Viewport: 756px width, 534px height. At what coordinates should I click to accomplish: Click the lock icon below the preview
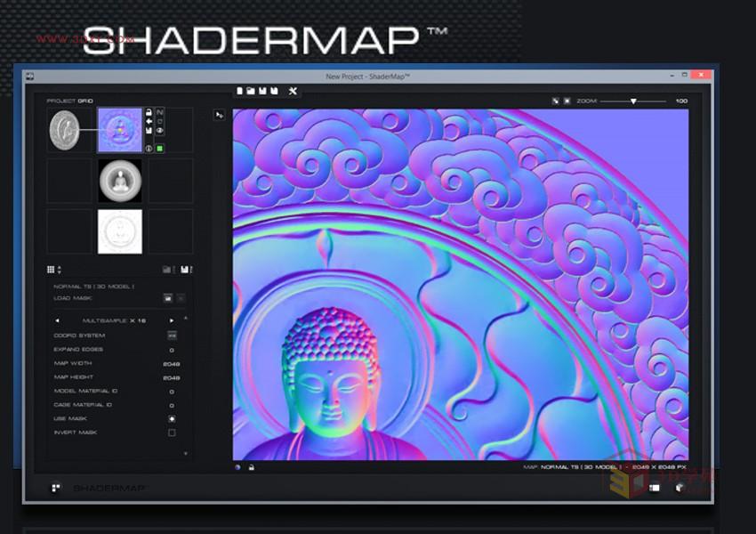251,467
